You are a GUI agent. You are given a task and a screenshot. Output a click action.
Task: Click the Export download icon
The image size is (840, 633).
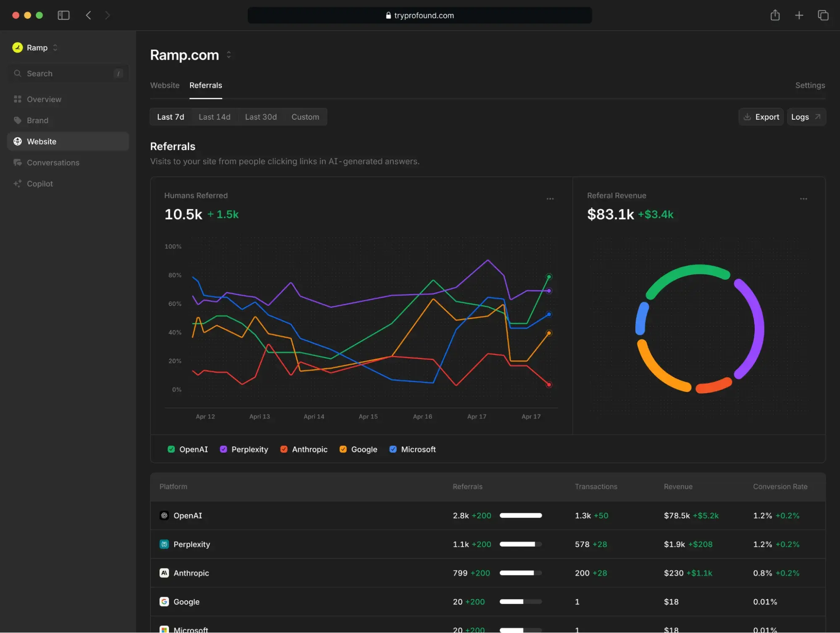pos(748,117)
